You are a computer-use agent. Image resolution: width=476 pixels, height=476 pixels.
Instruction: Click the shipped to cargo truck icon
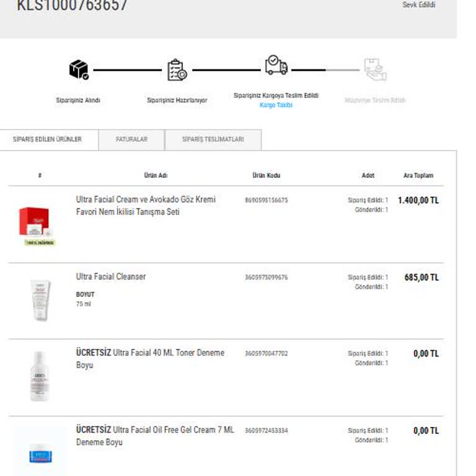pyautogui.click(x=276, y=65)
